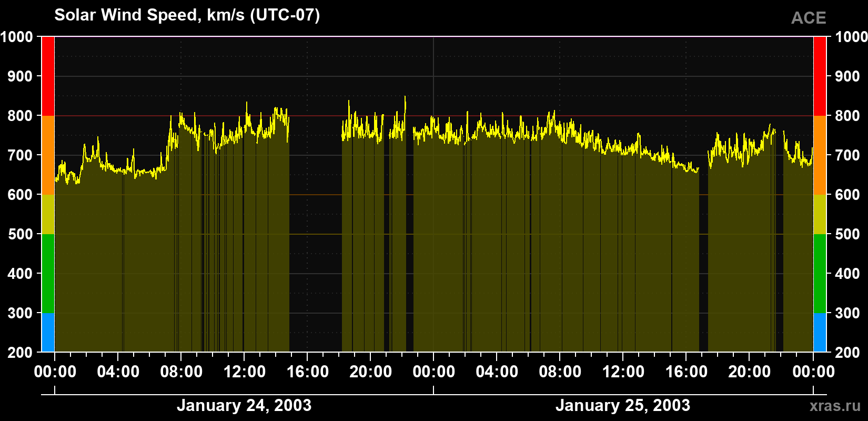Click the gray ACE label

[x=809, y=18]
